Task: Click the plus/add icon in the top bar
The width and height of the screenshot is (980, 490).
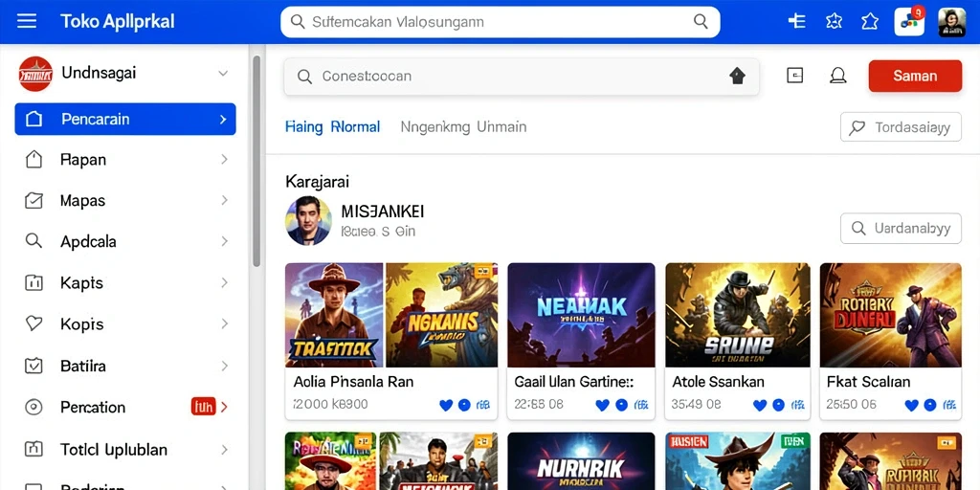Action: 796,21
